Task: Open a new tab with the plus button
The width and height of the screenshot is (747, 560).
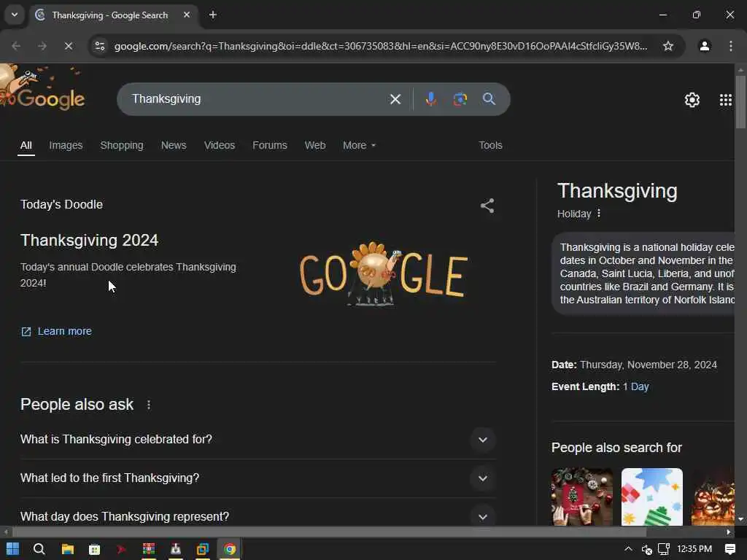Action: point(213,15)
